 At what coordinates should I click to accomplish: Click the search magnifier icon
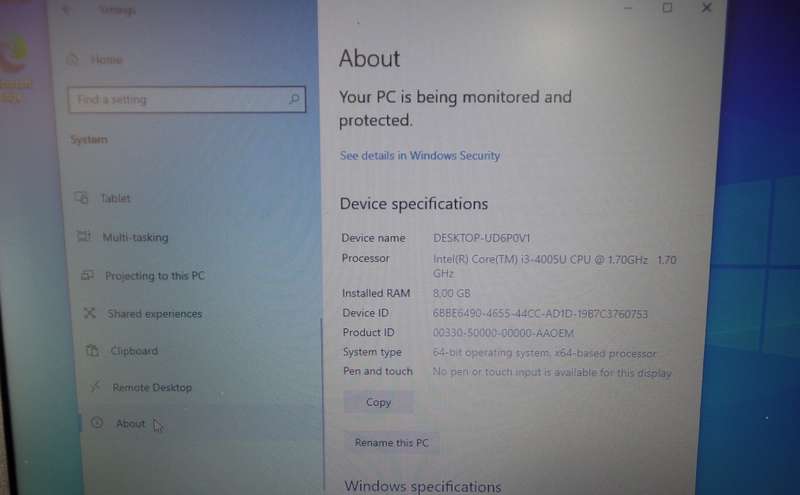294,99
